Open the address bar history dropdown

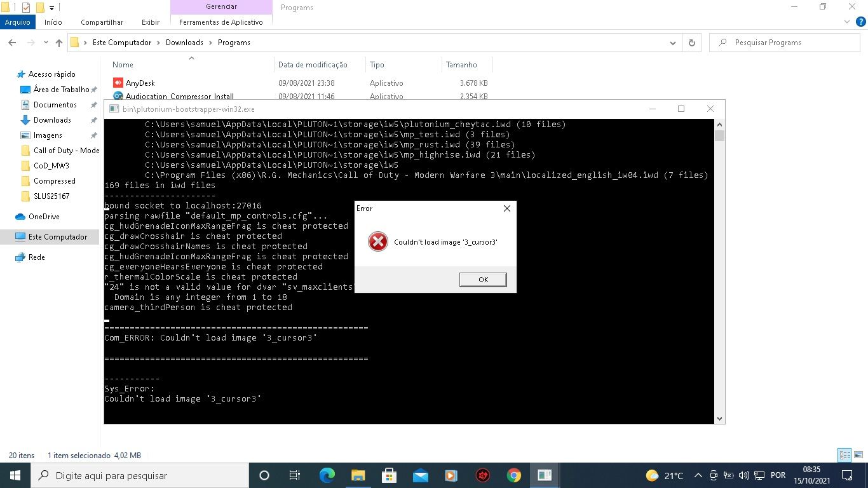[672, 43]
